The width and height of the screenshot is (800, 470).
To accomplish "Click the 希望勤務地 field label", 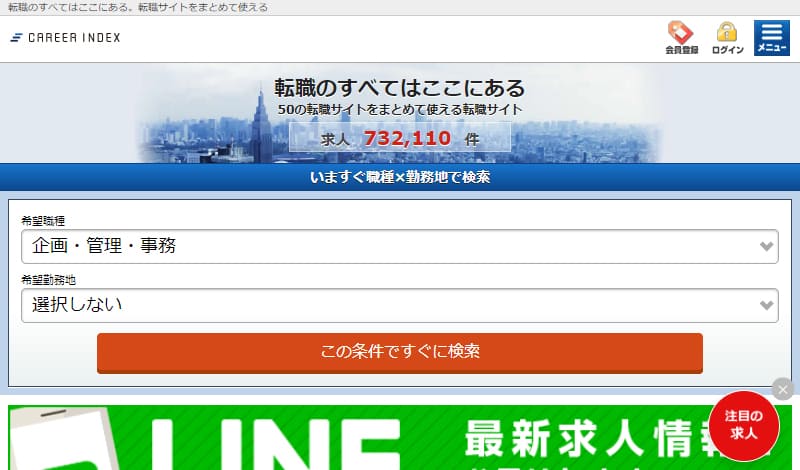I will 48,281.
